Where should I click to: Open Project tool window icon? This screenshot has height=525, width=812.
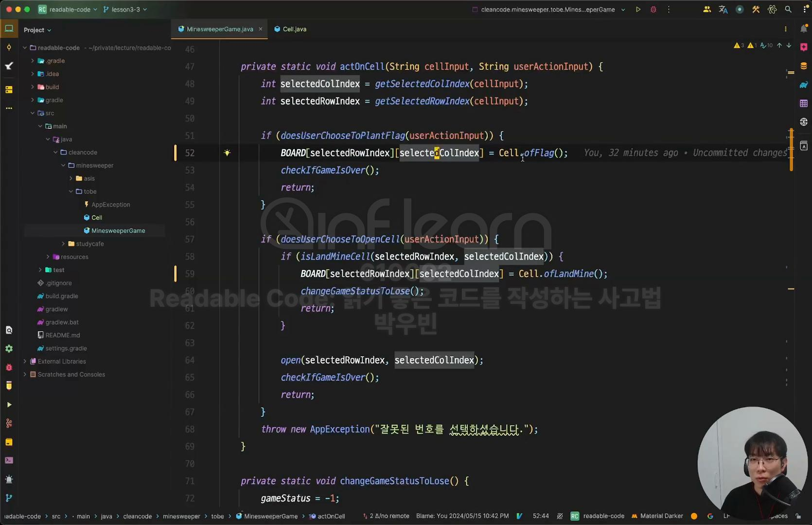point(9,29)
